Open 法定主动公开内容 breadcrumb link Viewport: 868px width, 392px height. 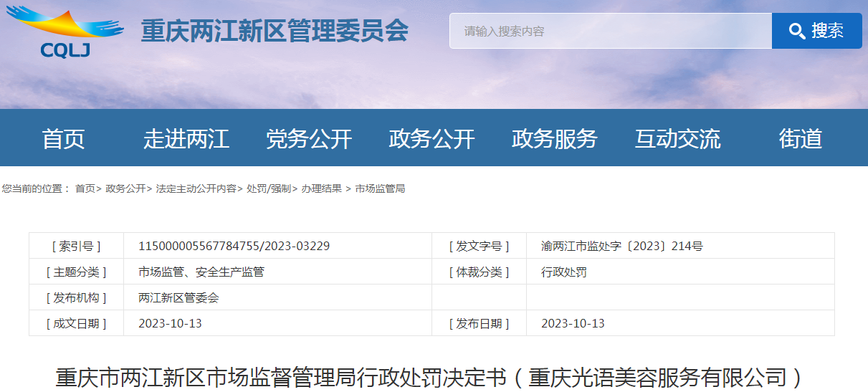pos(196,188)
